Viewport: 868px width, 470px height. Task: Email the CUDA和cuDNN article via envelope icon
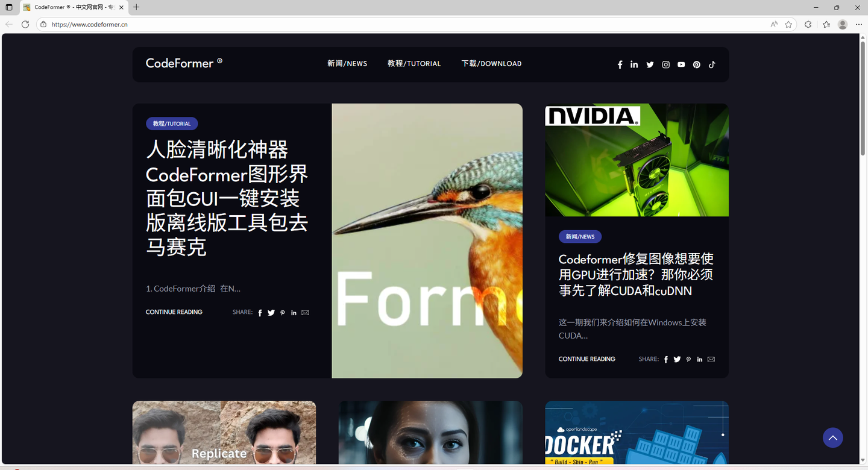(x=711, y=359)
